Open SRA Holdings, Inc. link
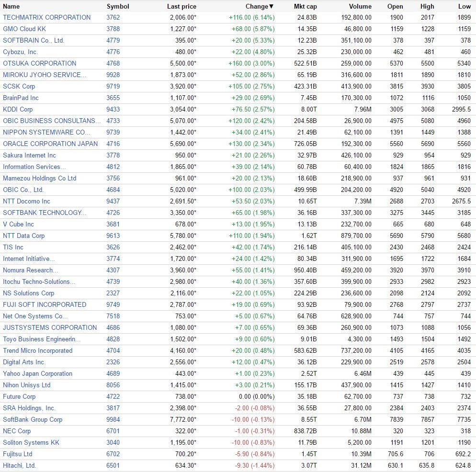 29,408
